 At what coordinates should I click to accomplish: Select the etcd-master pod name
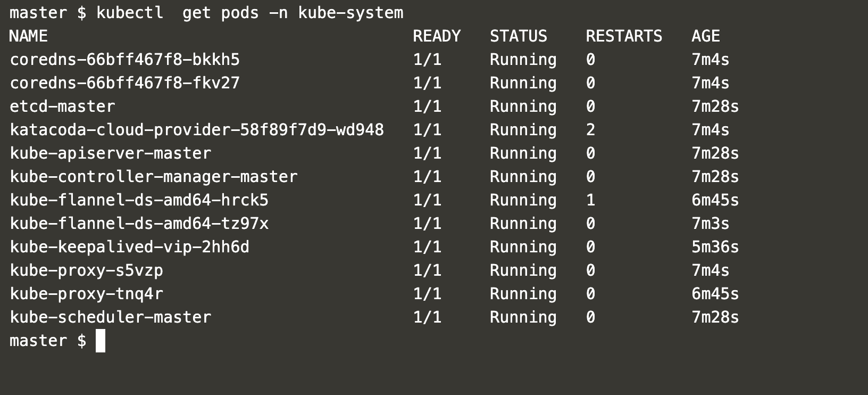[62, 106]
